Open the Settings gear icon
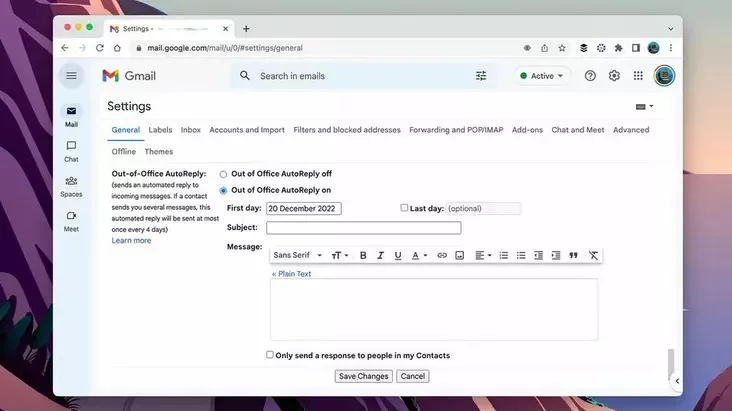 (614, 76)
